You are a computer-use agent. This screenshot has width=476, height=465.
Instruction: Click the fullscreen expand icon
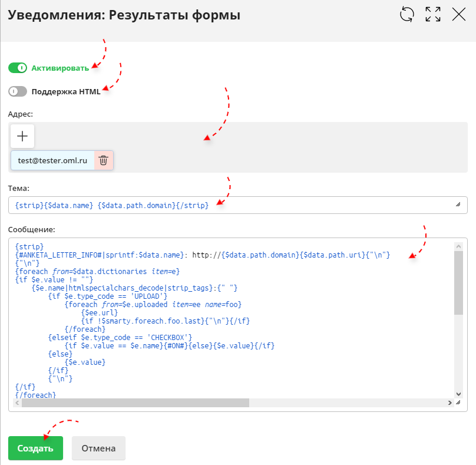point(433,15)
